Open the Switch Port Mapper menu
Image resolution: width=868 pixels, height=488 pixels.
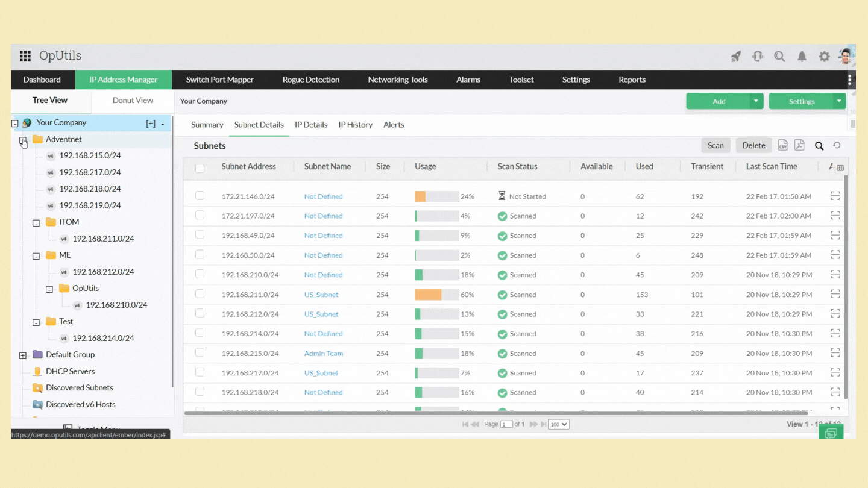pyautogui.click(x=219, y=80)
